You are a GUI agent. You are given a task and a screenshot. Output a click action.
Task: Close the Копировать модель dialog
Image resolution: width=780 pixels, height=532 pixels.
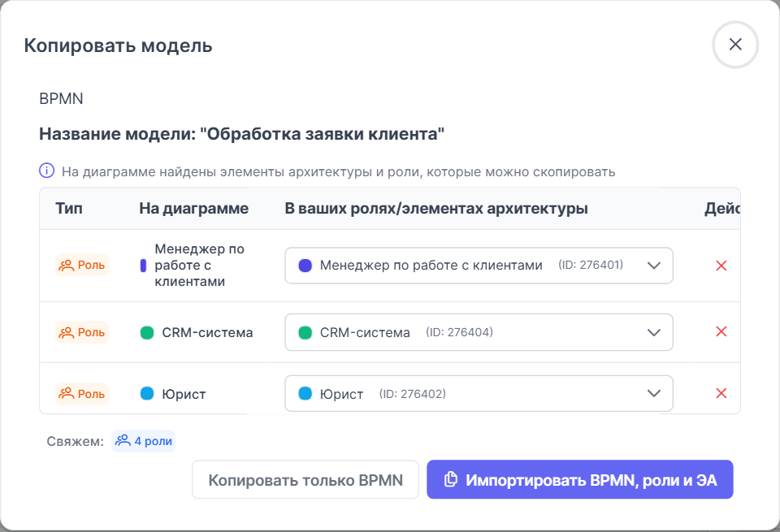[x=735, y=45]
